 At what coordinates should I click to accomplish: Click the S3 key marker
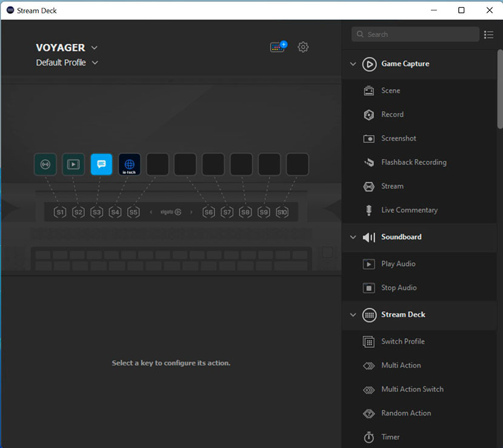tap(96, 212)
